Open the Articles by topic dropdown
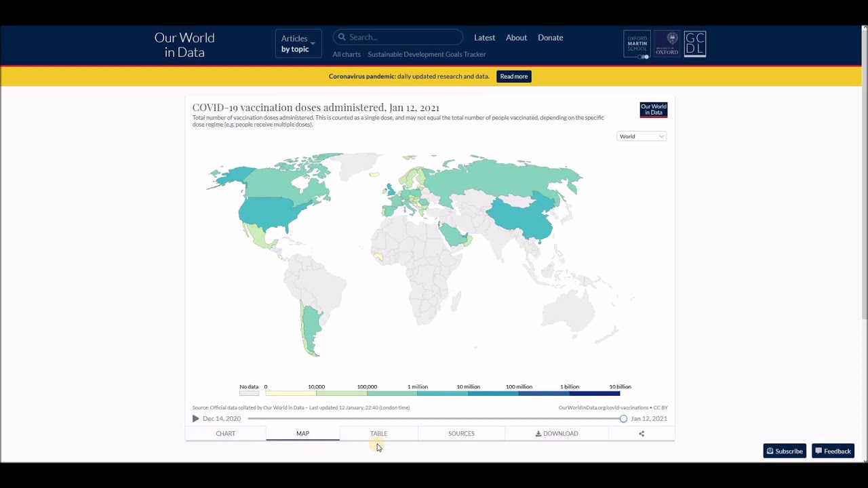868x488 pixels. 298,44
